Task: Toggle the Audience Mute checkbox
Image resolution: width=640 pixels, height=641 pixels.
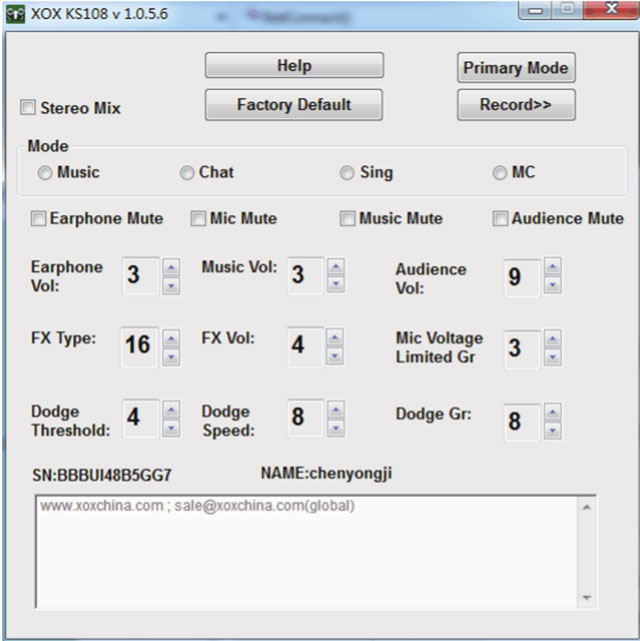Action: (x=500, y=218)
